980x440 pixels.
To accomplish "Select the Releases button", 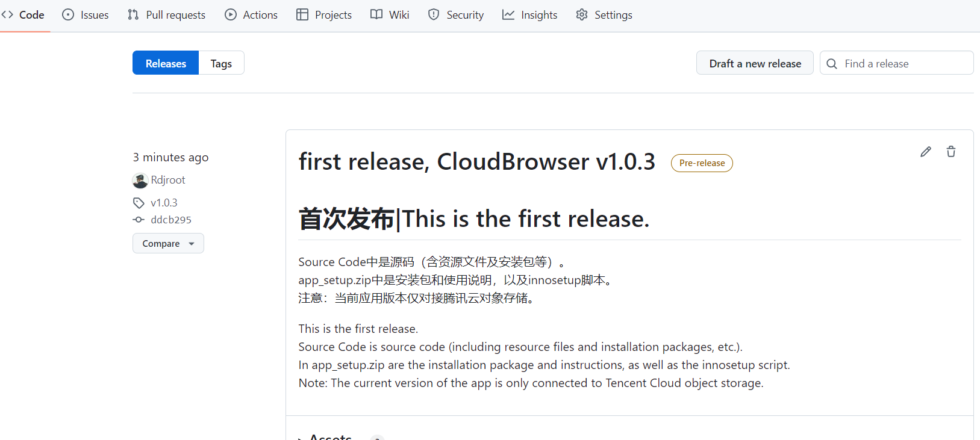I will [x=166, y=63].
